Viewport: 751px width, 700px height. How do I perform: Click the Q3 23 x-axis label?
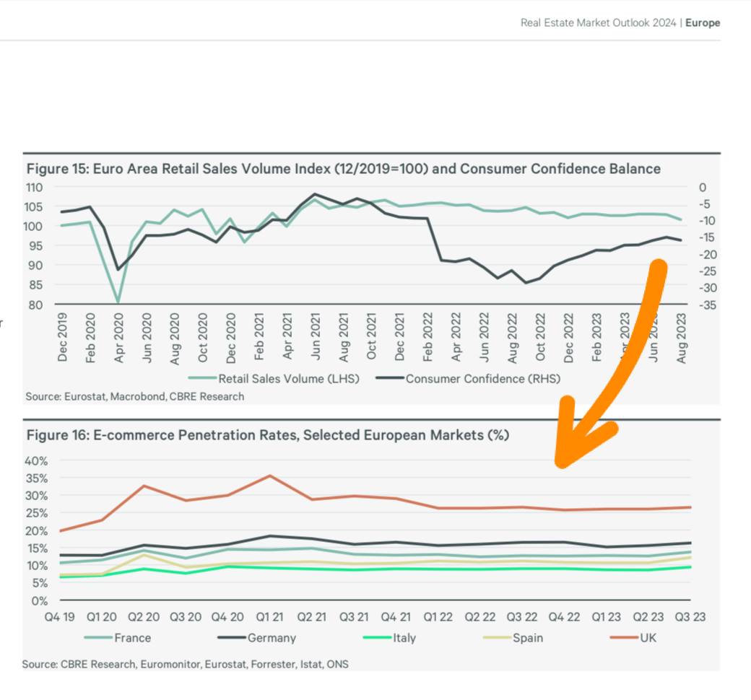pos(690,618)
